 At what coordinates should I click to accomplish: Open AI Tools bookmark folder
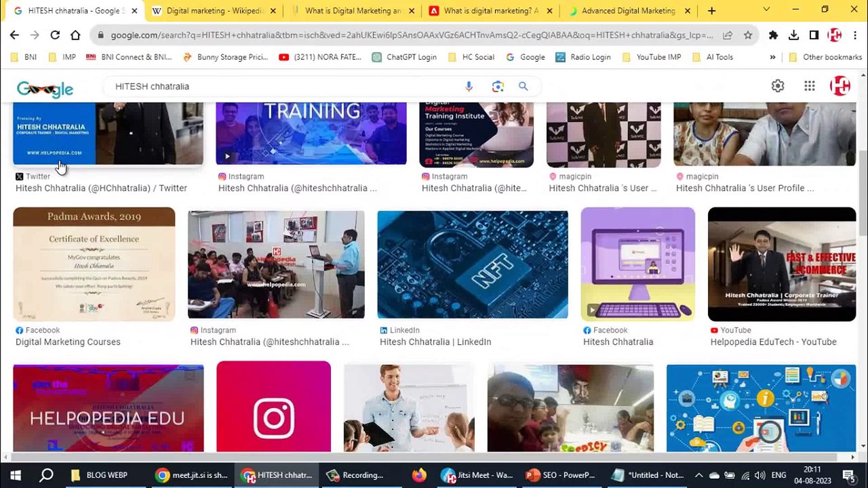point(712,57)
